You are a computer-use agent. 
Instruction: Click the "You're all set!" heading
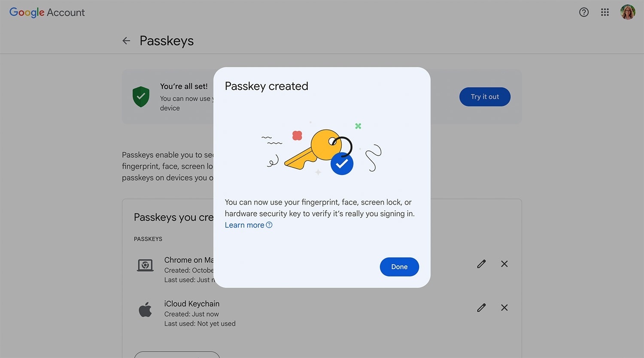click(184, 86)
